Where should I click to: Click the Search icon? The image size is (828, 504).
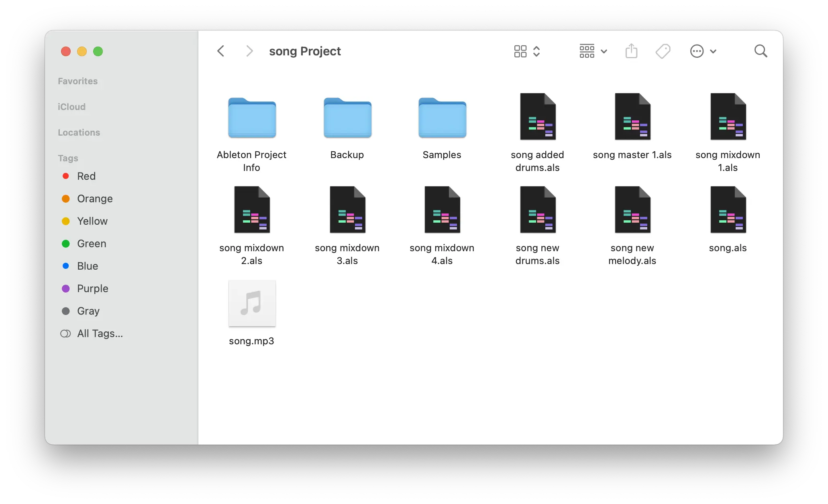pyautogui.click(x=761, y=51)
